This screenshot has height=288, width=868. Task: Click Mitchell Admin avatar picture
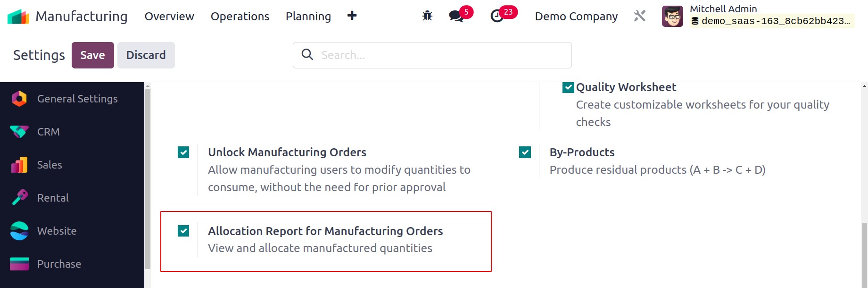click(672, 17)
